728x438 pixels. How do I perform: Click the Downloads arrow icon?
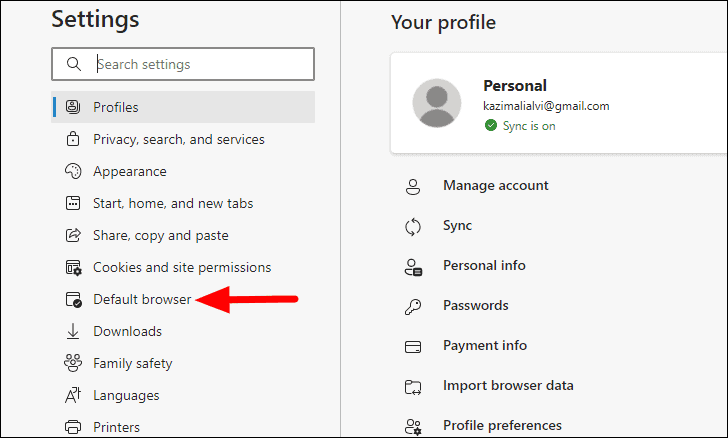(x=73, y=331)
